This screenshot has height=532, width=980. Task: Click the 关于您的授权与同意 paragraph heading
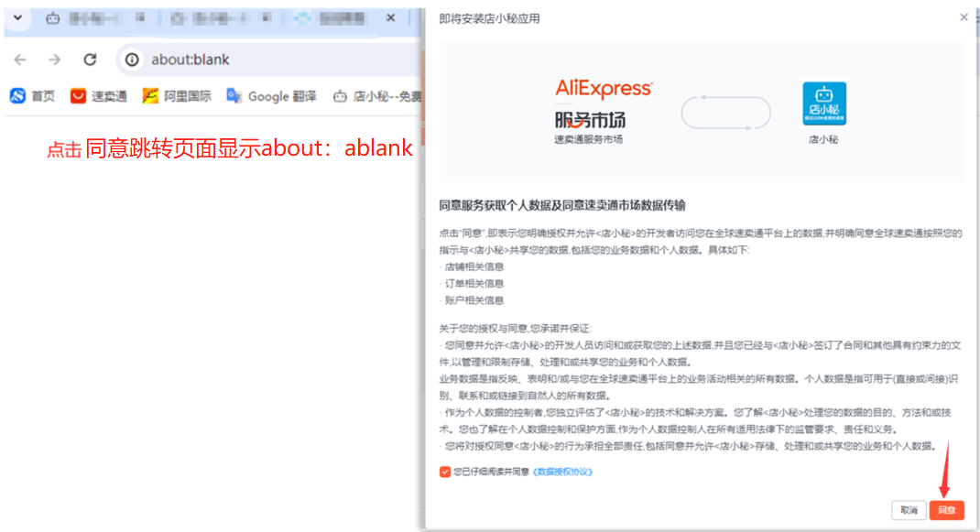pyautogui.click(x=515, y=328)
